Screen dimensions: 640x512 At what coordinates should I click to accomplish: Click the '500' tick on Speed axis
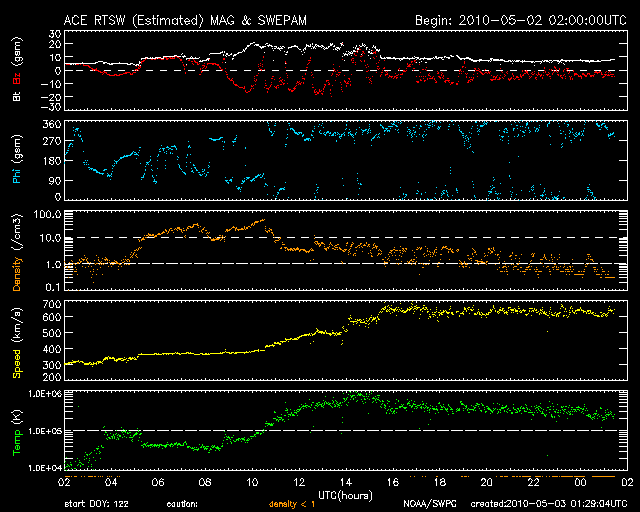tap(52, 333)
